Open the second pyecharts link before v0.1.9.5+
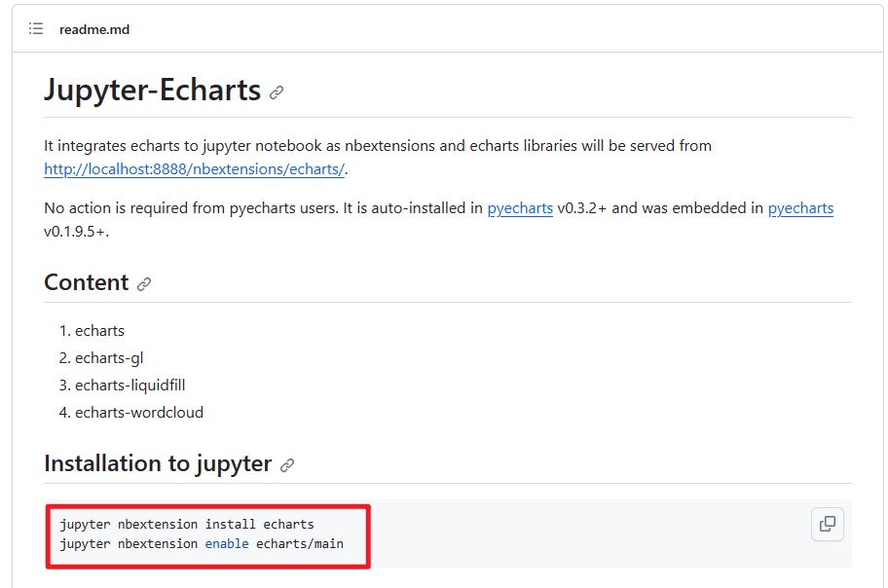888x588 pixels. point(800,208)
